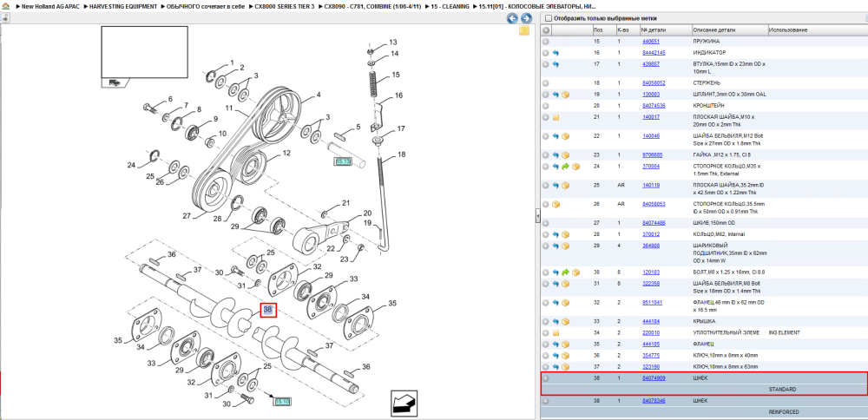Go to previous diagram with left arrow

click(x=513, y=18)
